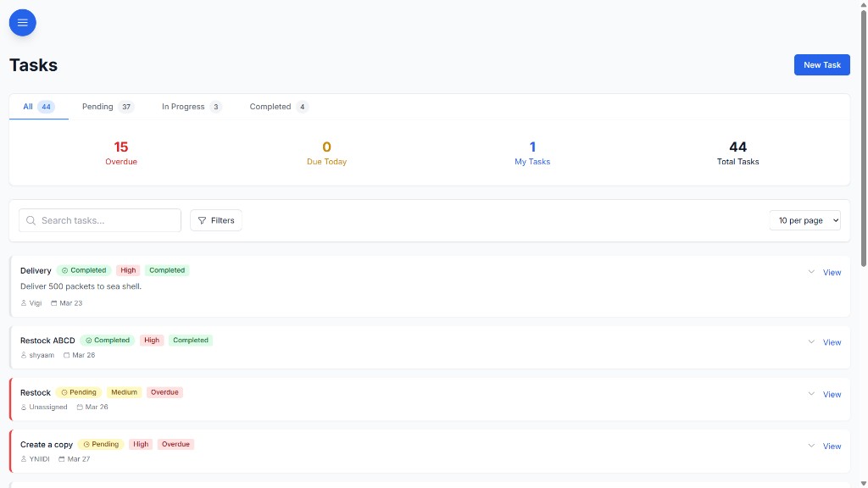Click the person icon next to Unassigned
The height and width of the screenshot is (488, 868).
tap(24, 408)
